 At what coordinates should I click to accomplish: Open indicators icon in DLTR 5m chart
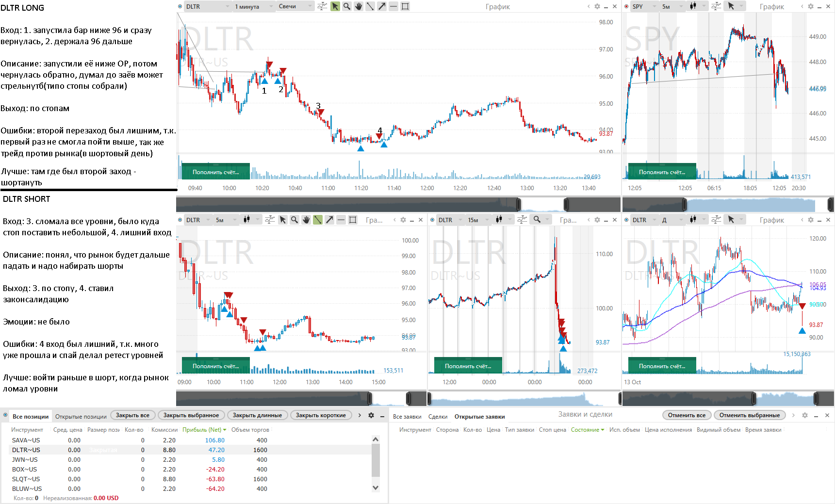(270, 220)
